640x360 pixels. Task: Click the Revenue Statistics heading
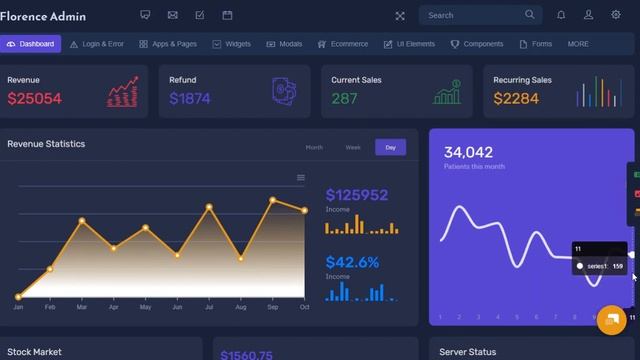(46, 144)
